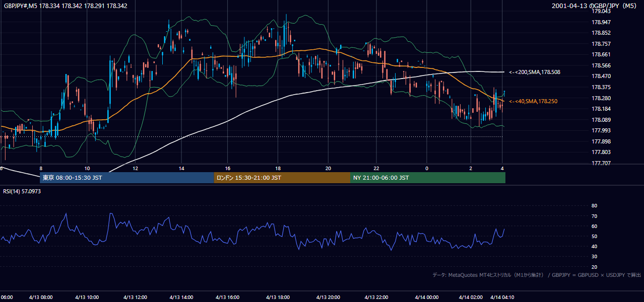Click the '4/13 22:00' bottom time label
The height and width of the screenshot is (302, 644).
click(x=376, y=297)
